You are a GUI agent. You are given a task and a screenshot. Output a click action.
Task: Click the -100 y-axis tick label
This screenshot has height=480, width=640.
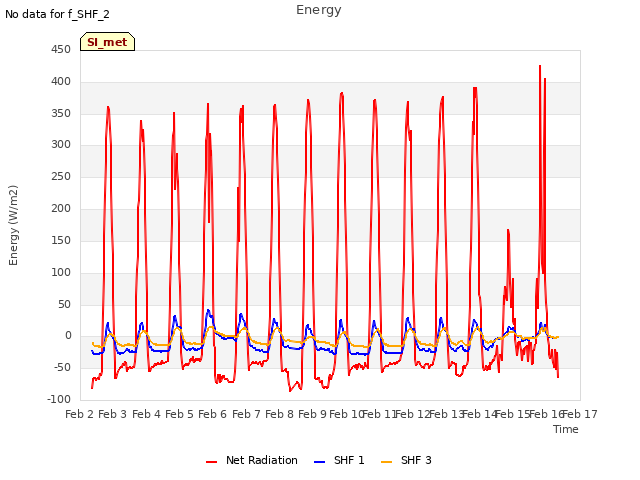[x=59, y=399]
